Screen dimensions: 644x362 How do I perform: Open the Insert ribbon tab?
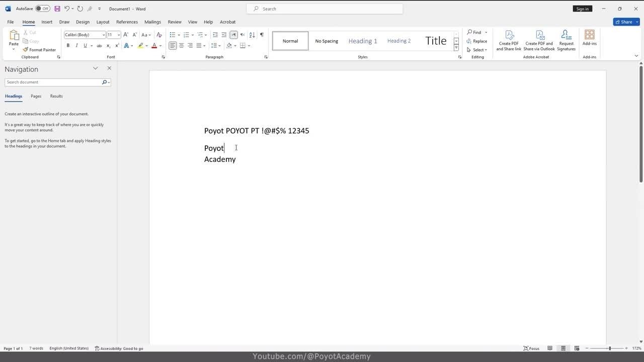(47, 22)
